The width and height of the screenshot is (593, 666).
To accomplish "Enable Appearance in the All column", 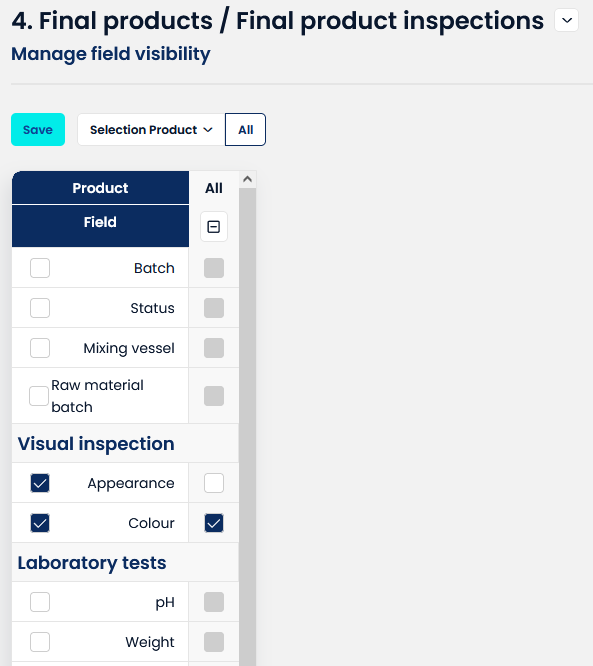I will point(214,483).
